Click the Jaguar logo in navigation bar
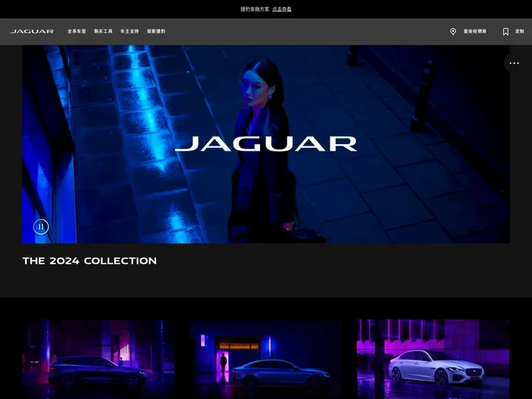 coord(32,31)
